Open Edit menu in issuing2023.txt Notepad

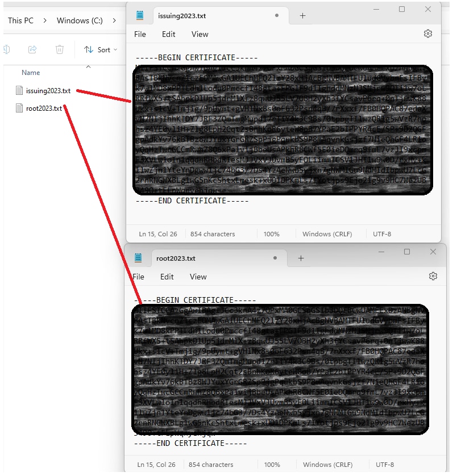click(x=169, y=34)
